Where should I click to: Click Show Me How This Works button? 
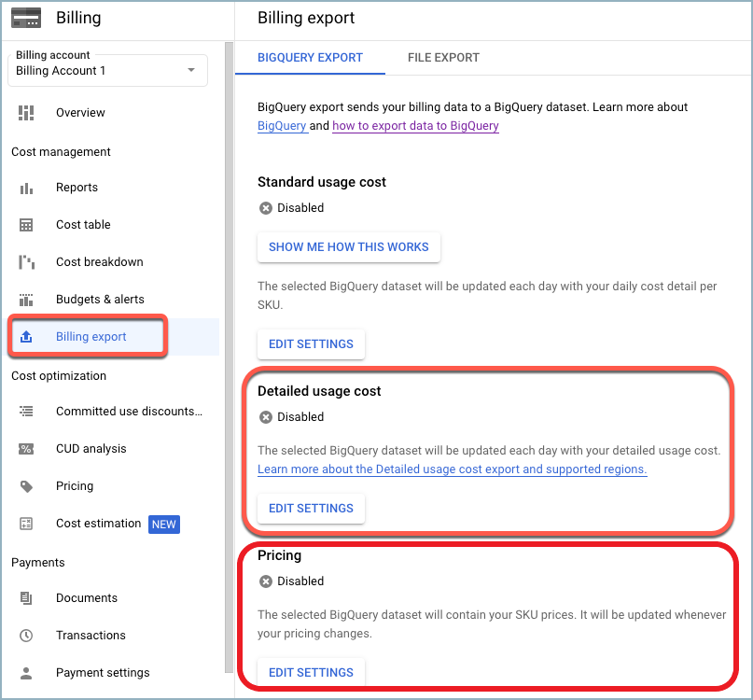tap(349, 247)
